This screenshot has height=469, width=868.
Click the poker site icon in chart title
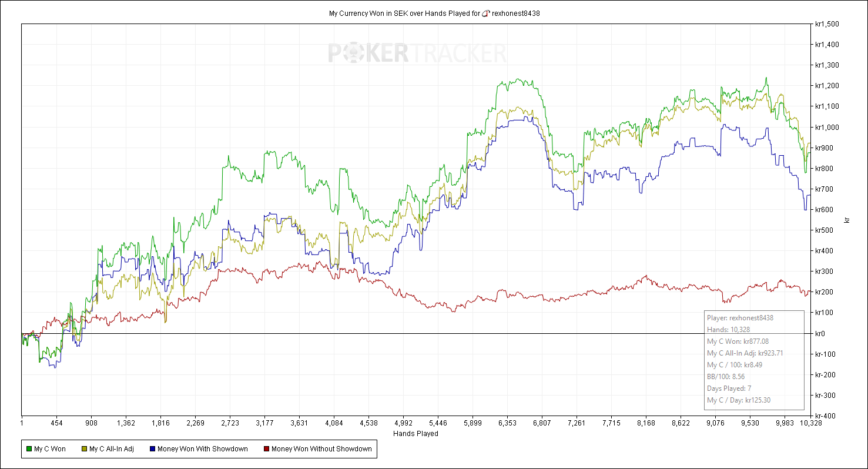coord(485,13)
